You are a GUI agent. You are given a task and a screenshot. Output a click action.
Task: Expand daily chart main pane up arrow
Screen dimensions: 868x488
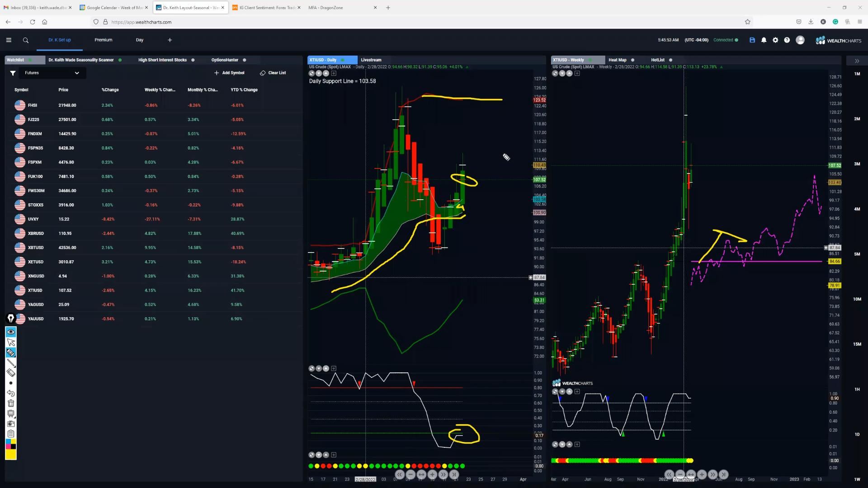326,73
